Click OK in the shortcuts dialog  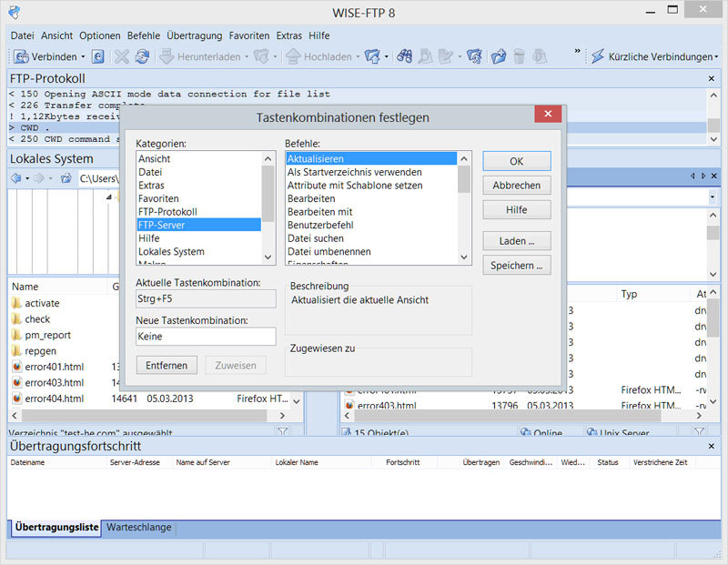tap(517, 161)
